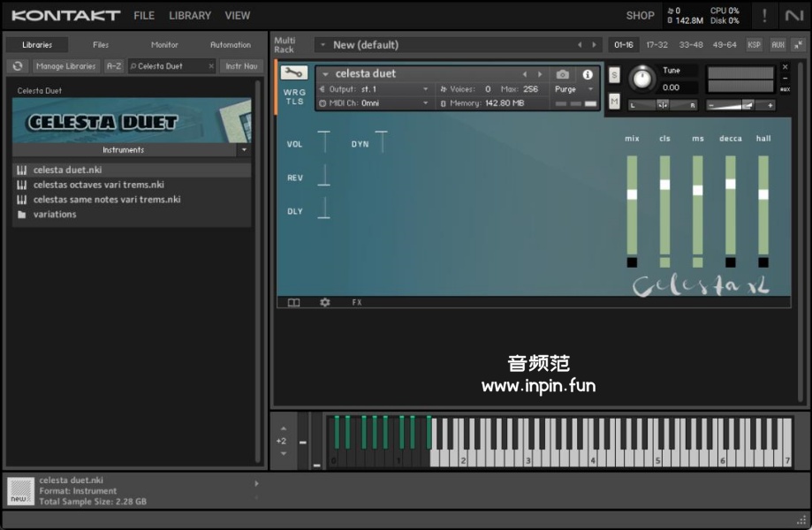This screenshot has width=812, height=530.
Task: Click the KSP script editor button
Action: 754,44
